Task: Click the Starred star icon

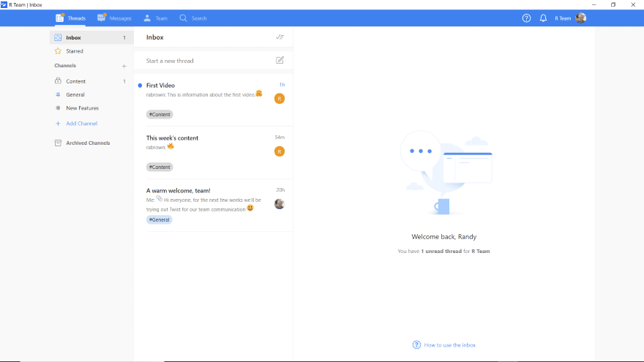Action: point(58,51)
